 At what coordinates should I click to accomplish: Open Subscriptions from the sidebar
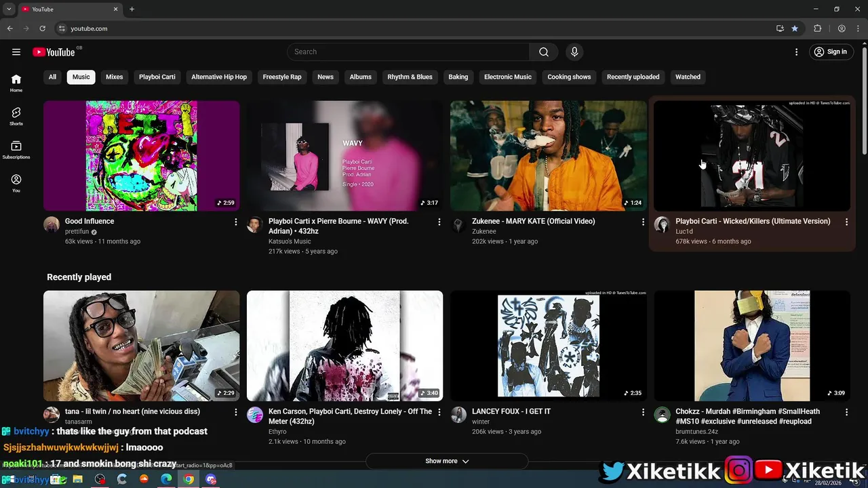click(16, 150)
